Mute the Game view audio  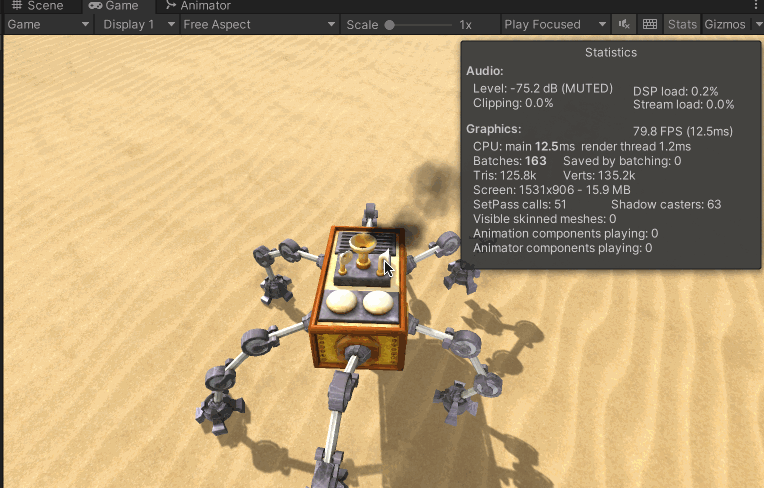tap(625, 24)
